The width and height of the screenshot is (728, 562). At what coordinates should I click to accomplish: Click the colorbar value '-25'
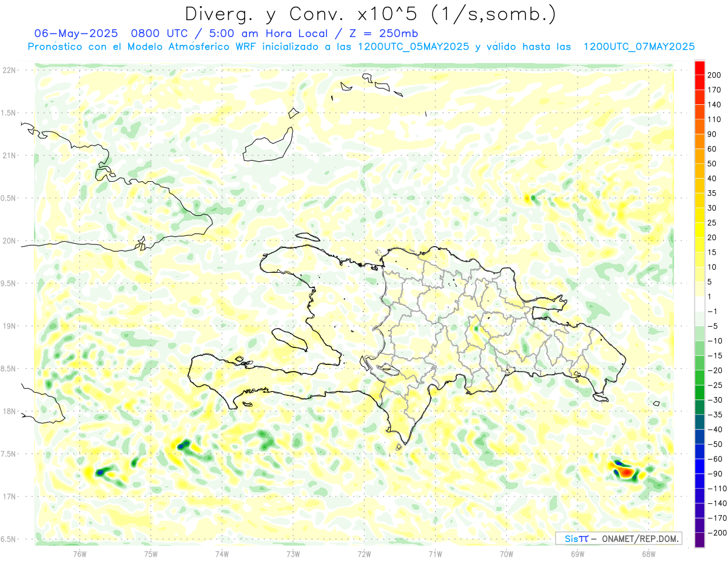tap(716, 385)
